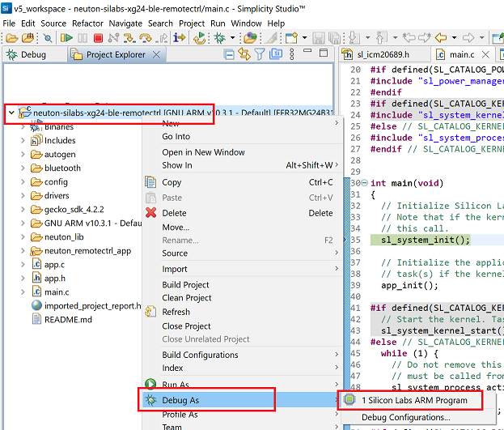Open the sl_icm20689.h editor tab
This screenshot has height=430, width=504.
[383, 55]
